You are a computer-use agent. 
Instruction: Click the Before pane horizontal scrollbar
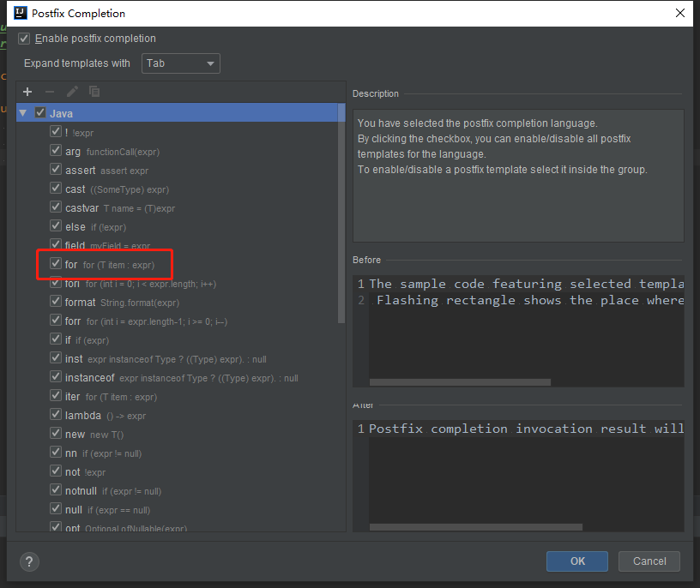coord(460,382)
